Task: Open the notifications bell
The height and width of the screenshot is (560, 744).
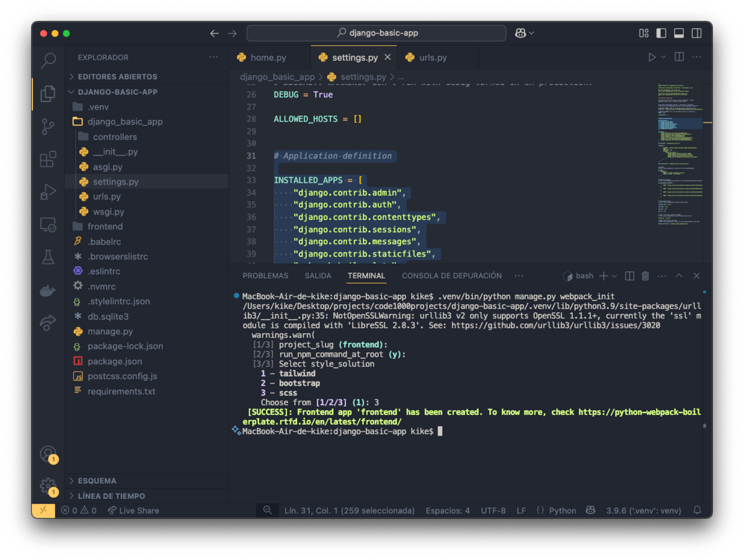Action: pos(697,510)
